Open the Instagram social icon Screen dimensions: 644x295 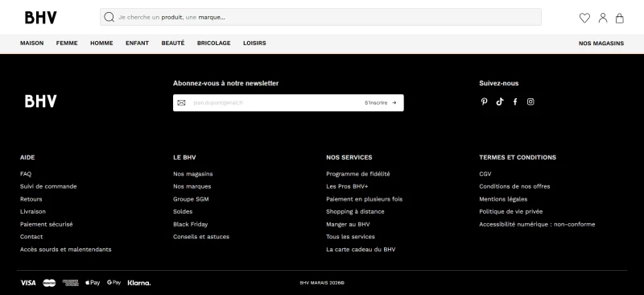click(x=530, y=102)
